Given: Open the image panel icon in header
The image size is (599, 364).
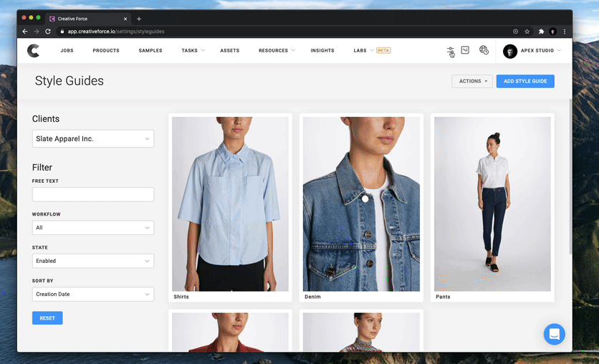Looking at the screenshot, I should pos(465,50).
